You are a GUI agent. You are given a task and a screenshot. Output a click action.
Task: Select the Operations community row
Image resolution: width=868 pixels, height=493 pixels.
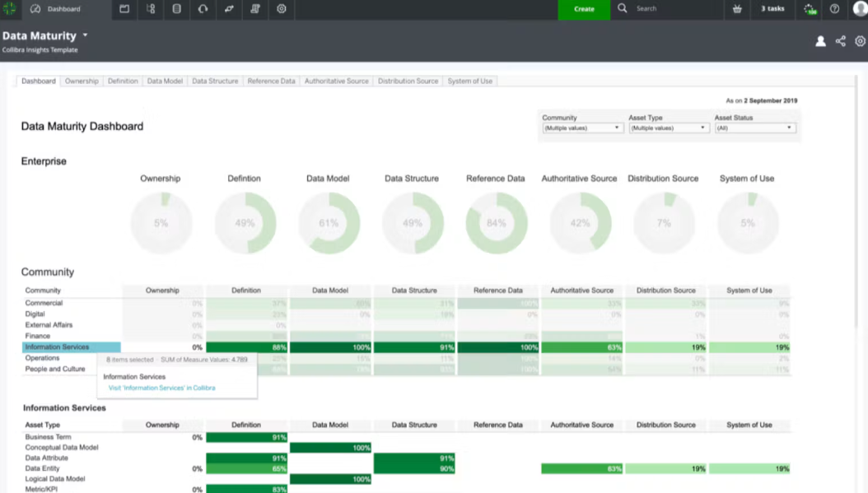pos(406,358)
